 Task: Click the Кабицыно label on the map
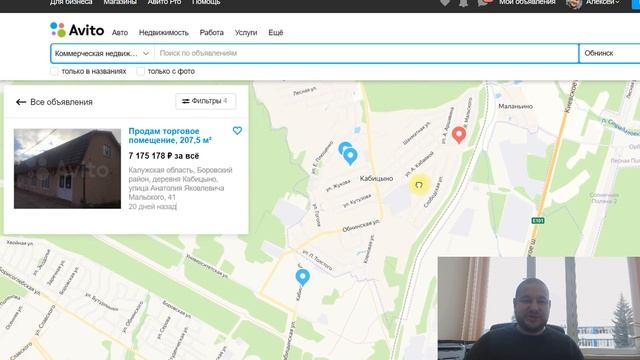point(376,179)
